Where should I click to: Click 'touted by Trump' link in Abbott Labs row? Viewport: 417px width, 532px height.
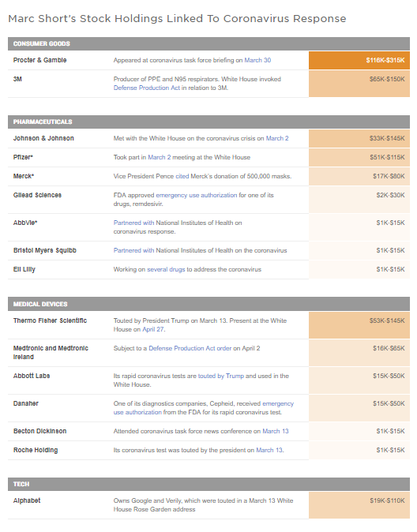pos(220,376)
